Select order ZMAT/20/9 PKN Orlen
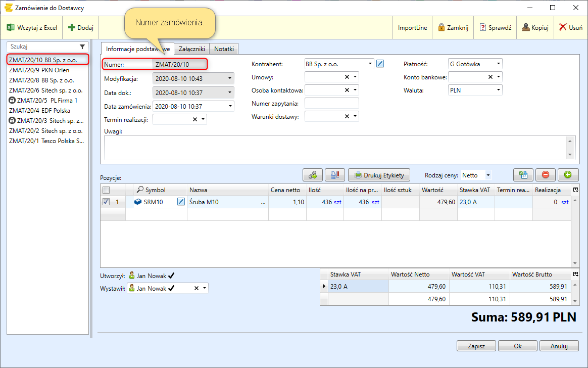This screenshot has height=368, width=588. pos(39,70)
